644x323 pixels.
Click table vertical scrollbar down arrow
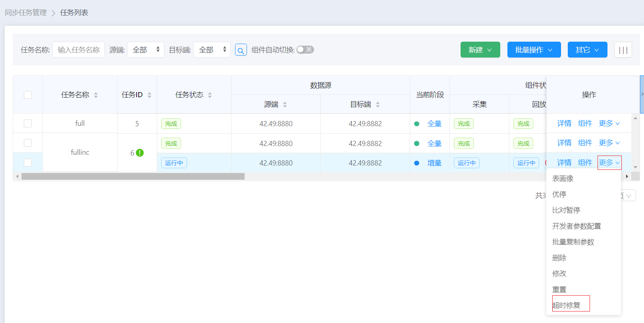tap(635, 167)
